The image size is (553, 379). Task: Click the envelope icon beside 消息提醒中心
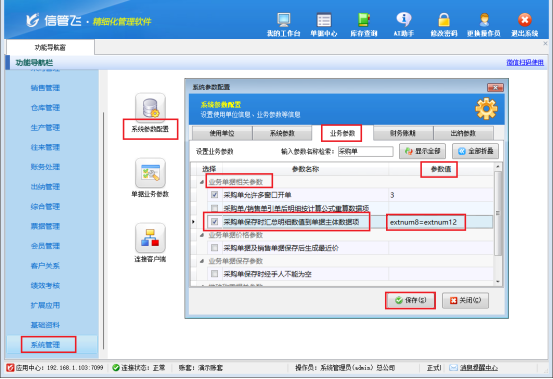pyautogui.click(x=453, y=368)
